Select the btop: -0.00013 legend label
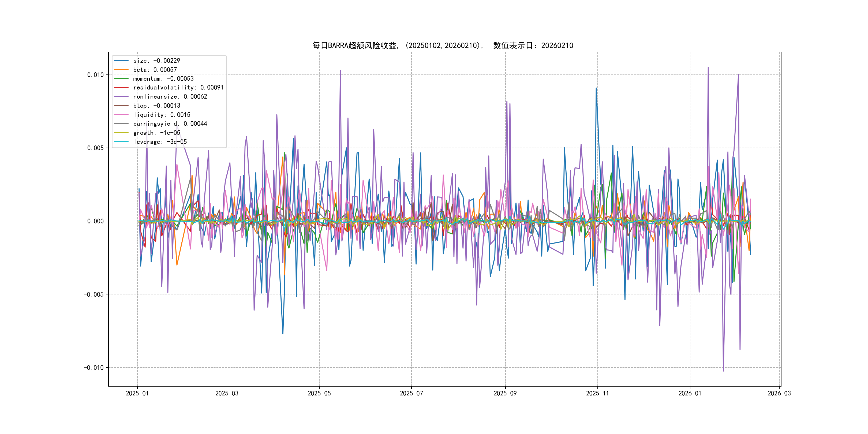 pos(157,106)
